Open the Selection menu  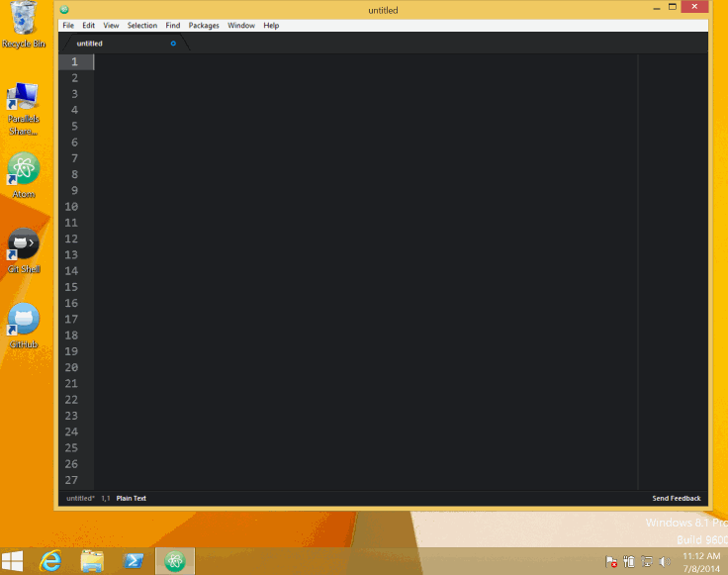(142, 26)
